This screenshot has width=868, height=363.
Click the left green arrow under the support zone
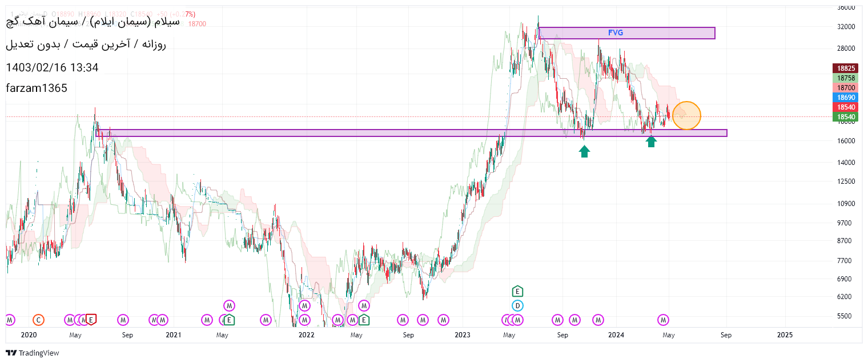(584, 151)
